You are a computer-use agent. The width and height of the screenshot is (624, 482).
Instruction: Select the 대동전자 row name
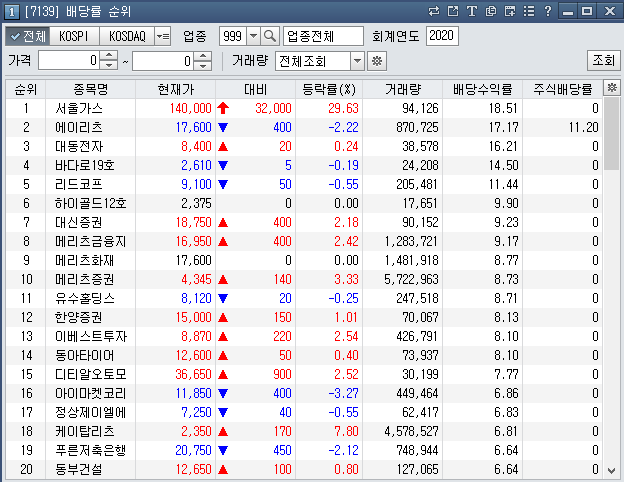[x=79, y=146]
